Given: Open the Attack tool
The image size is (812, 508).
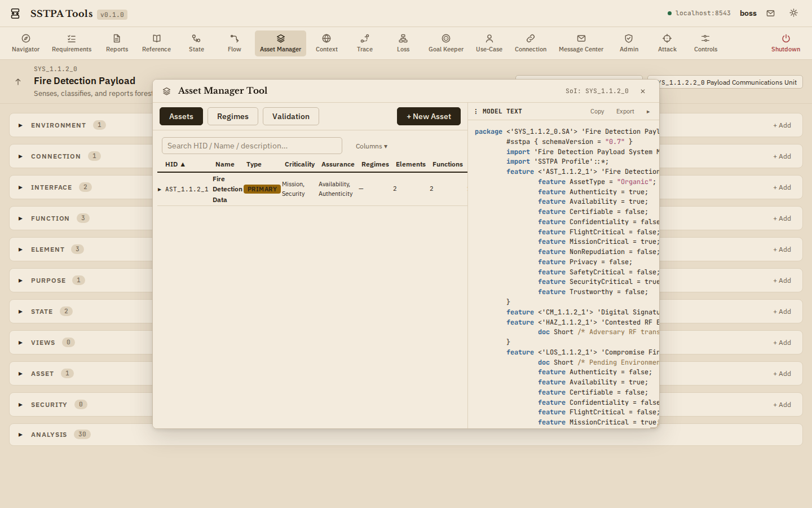Looking at the screenshot, I should [x=667, y=43].
